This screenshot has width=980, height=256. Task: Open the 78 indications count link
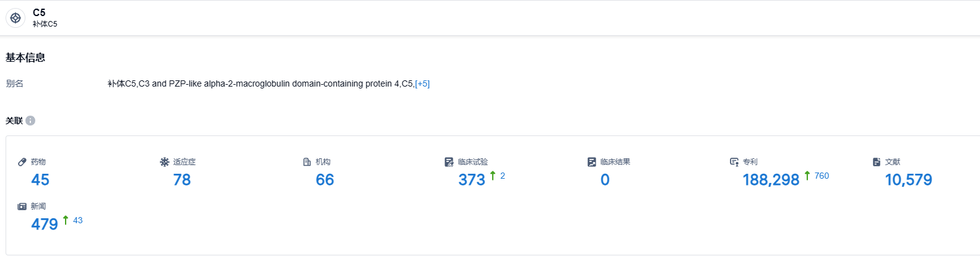[x=182, y=180]
